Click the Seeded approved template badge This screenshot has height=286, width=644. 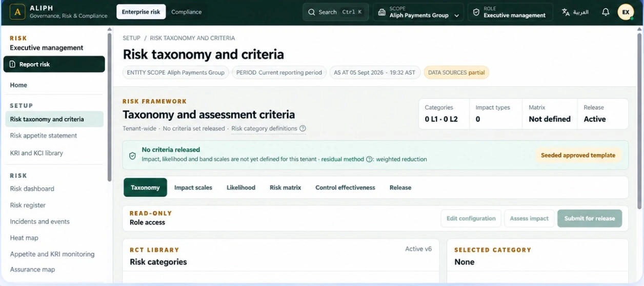pos(578,155)
